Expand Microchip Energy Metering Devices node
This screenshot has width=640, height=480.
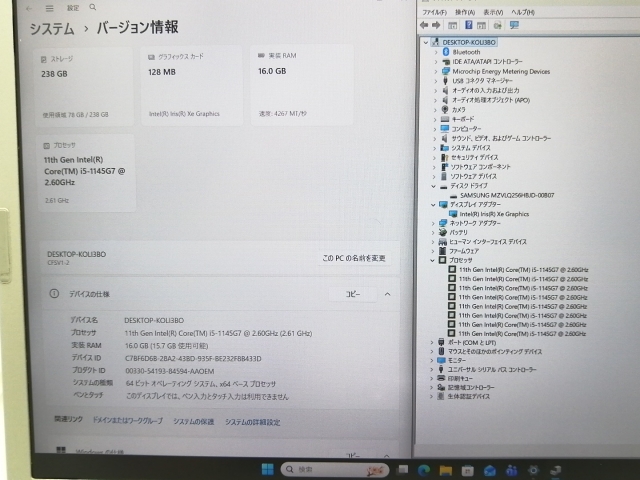point(436,71)
